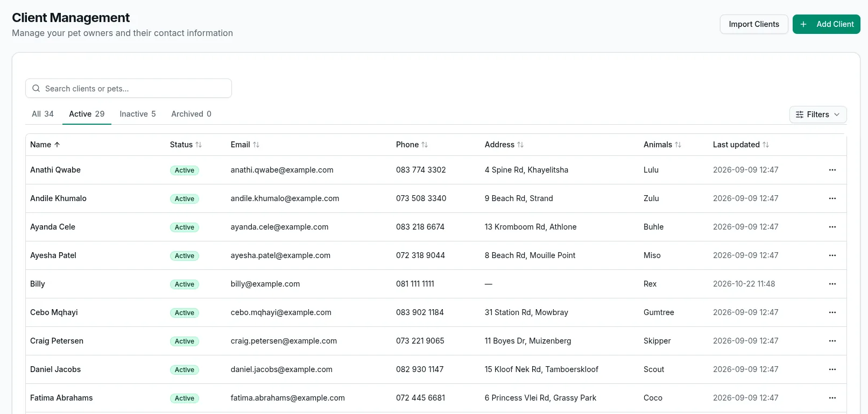868x414 pixels.
Task: Focus the Search clients or pets field
Action: coord(129,88)
